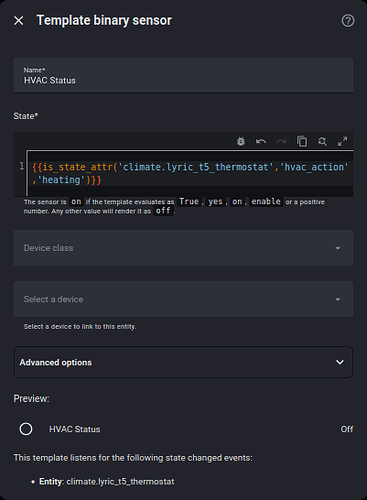Expand the code editor to fullscreen
Image resolution: width=367 pixels, height=500 pixels.
coord(342,141)
